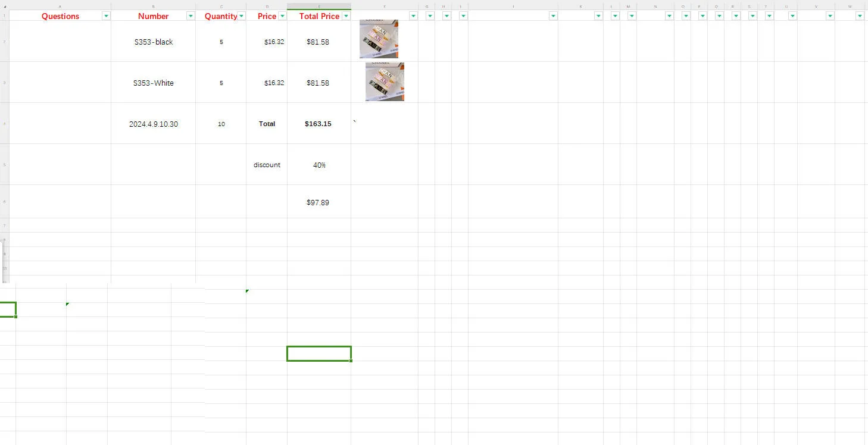Viewport: 868px width, 445px height.
Task: Select the discount label cell
Action: 267,165
